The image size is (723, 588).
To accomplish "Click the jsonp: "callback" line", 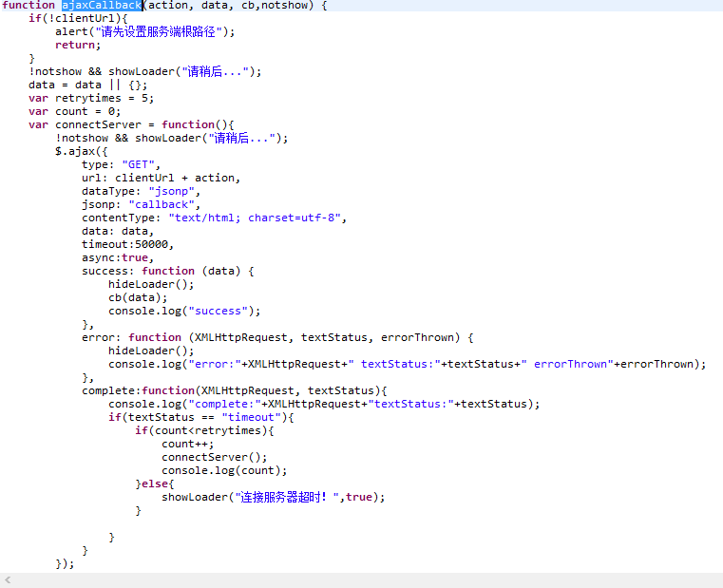I will coord(141,205).
